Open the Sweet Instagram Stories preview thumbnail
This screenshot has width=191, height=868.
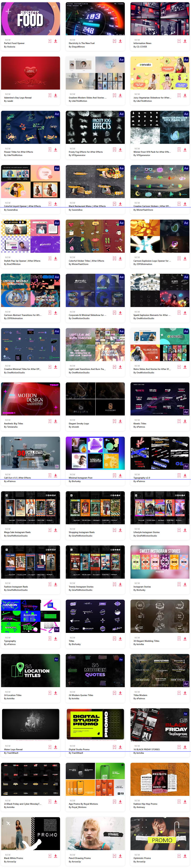coord(160,562)
